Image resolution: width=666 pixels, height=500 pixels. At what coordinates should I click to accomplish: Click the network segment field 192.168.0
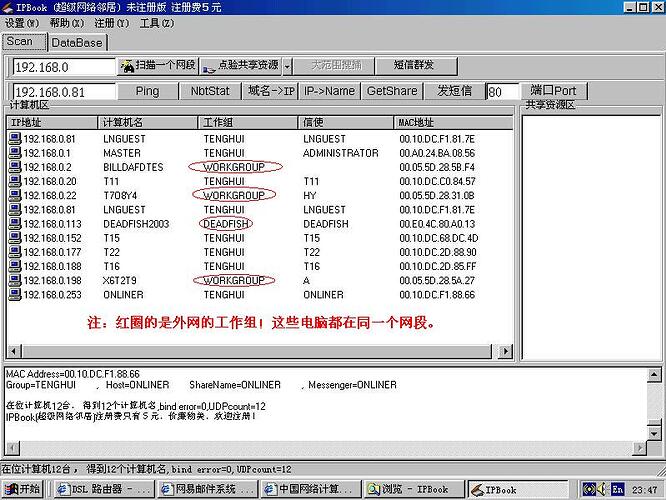(x=64, y=67)
